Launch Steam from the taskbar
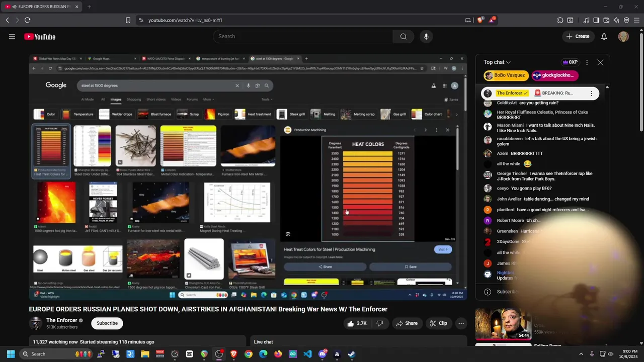Screen dimensions: 644x362 (352, 354)
